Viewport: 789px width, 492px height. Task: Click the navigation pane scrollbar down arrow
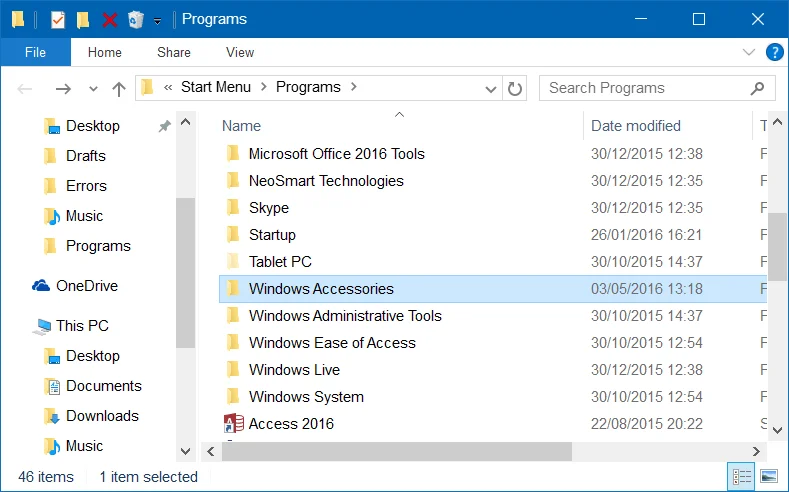tap(185, 451)
